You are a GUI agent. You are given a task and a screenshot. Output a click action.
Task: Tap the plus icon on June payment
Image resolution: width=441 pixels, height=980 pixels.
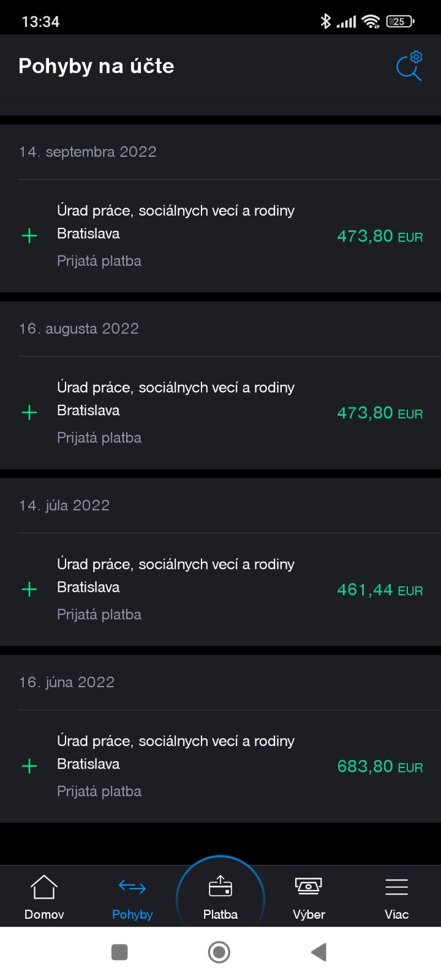29,766
